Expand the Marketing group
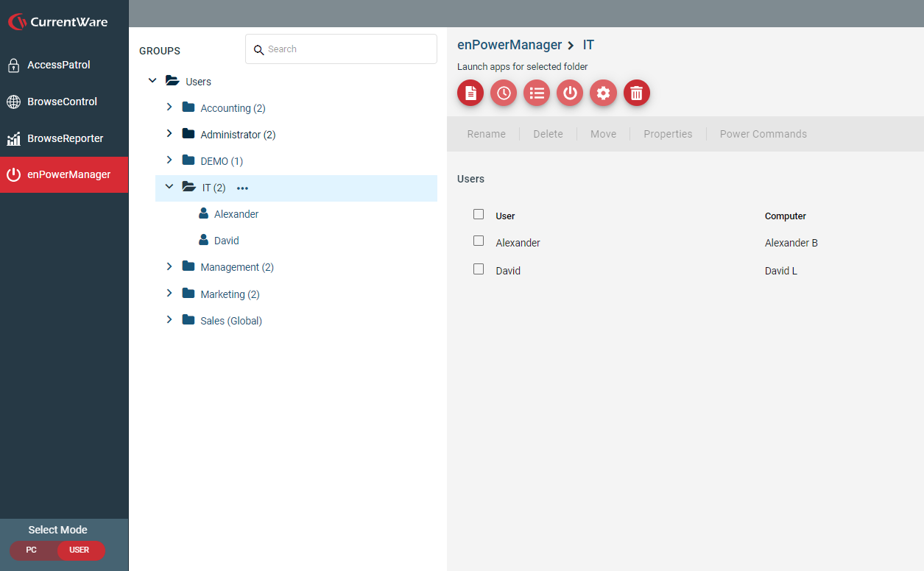This screenshot has height=571, width=924. click(169, 294)
